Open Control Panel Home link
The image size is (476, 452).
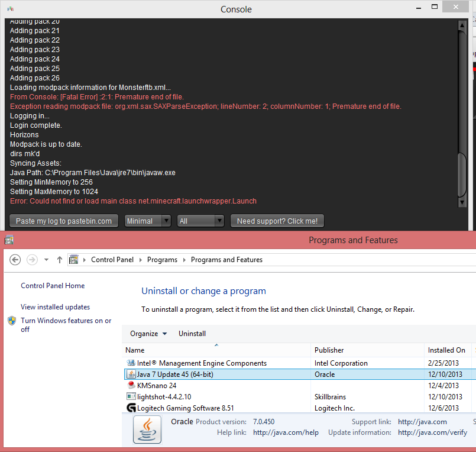point(53,286)
